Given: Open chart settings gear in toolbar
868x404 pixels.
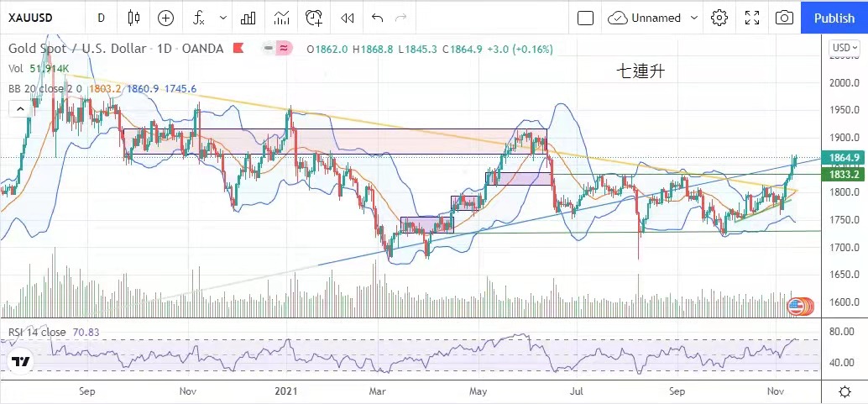Looking at the screenshot, I should coord(719,18).
